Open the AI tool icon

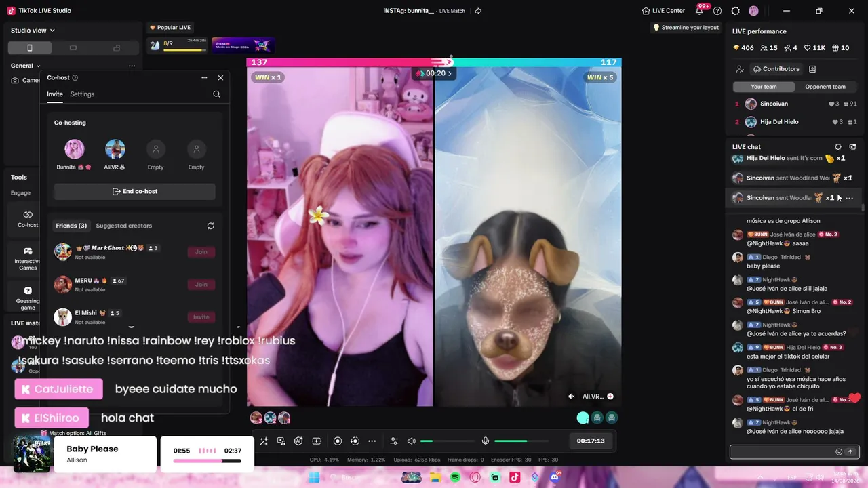point(298,441)
